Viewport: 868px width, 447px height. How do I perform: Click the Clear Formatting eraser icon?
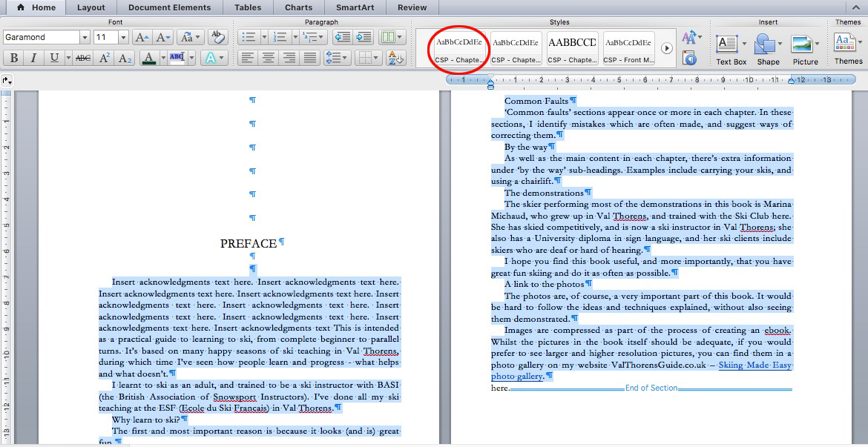click(217, 37)
